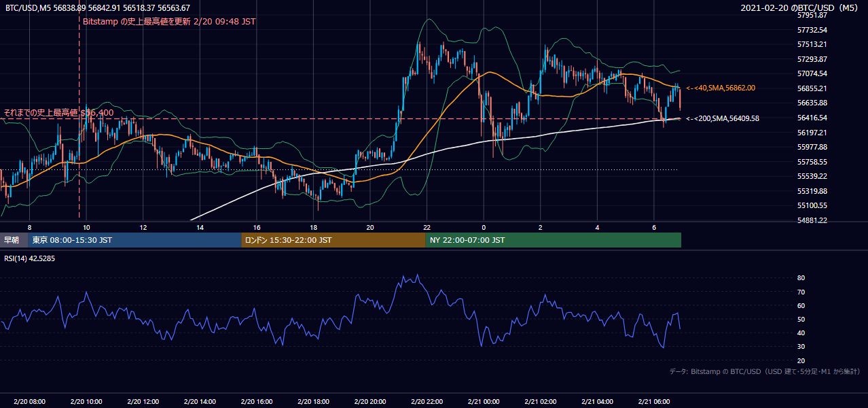The width and height of the screenshot is (868, 408).
Task: Click the 2/21 02:00 time label
Action: click(540, 402)
